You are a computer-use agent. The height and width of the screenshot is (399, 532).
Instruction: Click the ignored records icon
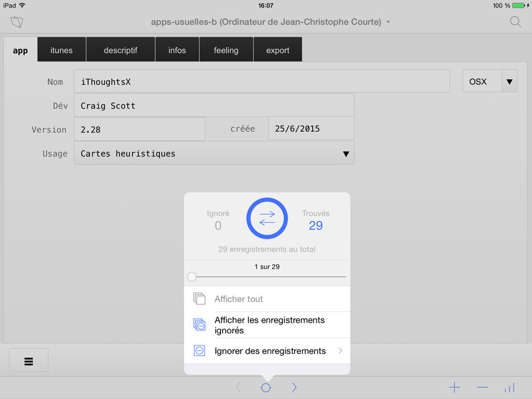tap(199, 325)
